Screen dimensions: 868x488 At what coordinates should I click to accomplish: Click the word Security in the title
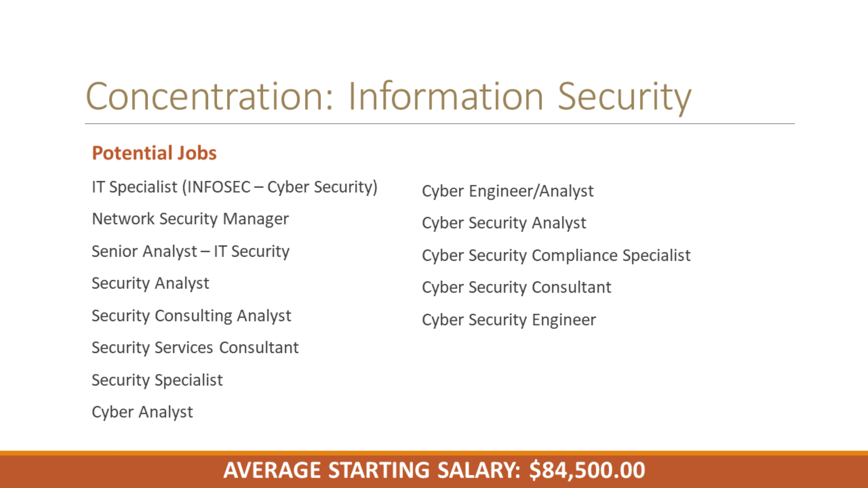click(x=624, y=98)
